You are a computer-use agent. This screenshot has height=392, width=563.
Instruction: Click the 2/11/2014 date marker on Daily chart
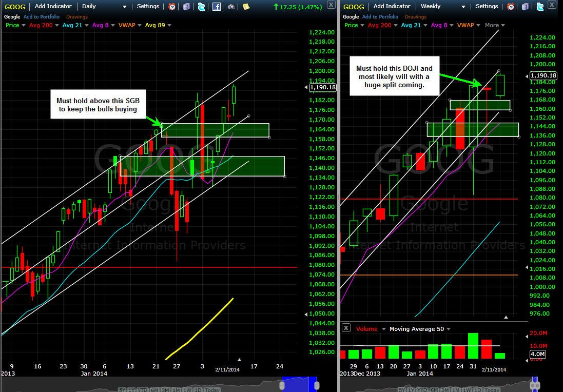click(227, 369)
